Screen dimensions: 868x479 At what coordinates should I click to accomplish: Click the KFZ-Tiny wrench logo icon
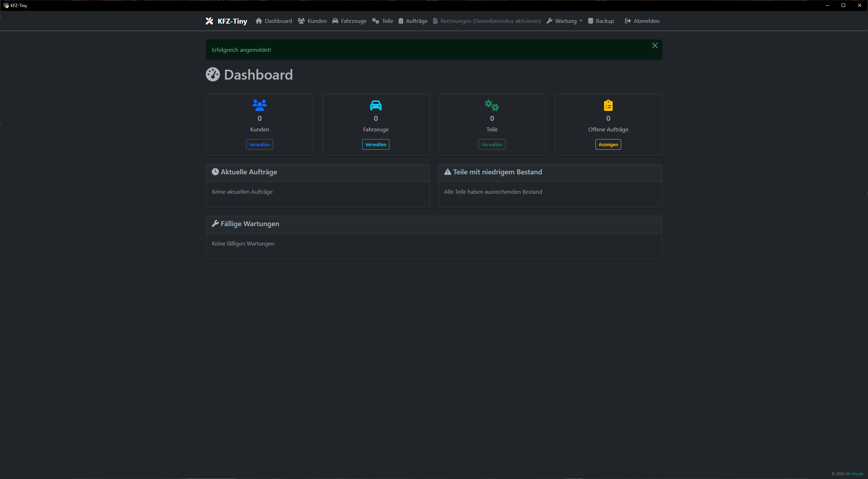pos(209,21)
